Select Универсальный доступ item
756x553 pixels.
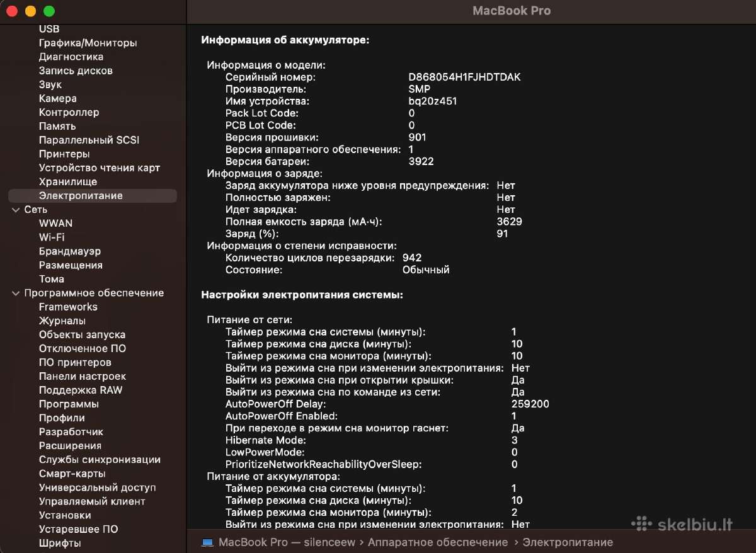click(98, 487)
